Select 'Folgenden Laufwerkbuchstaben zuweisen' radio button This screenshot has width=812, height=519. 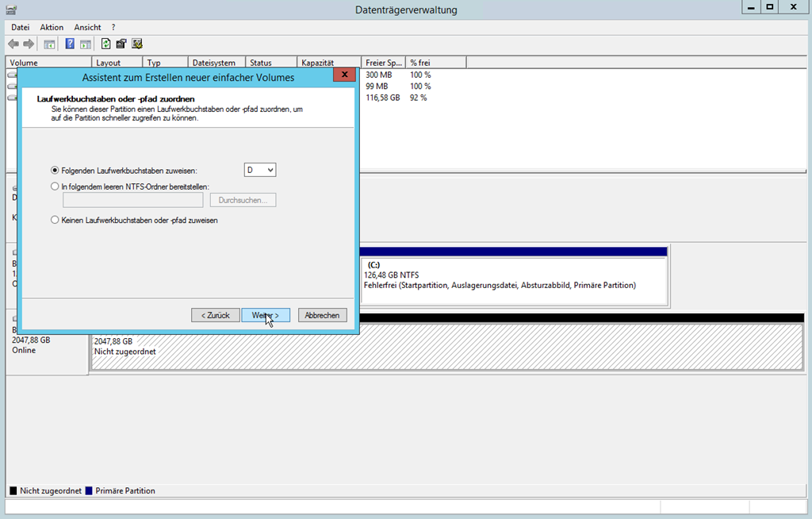[55, 171]
